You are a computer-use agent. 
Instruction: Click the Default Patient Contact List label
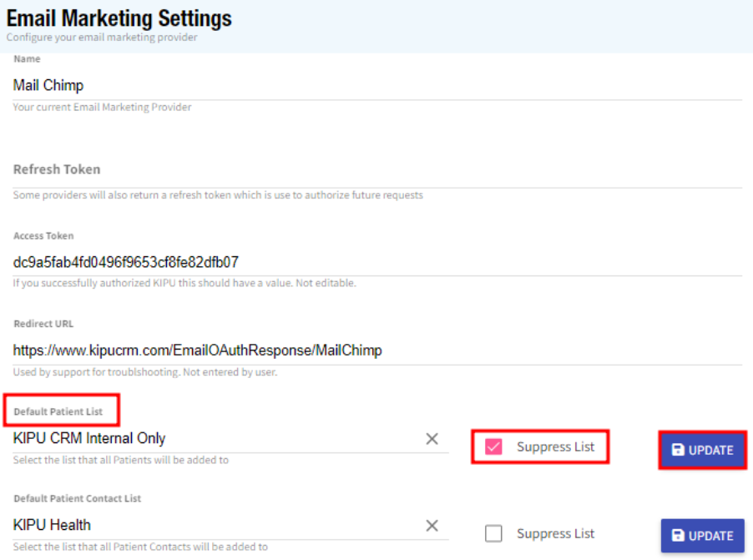[x=77, y=498]
